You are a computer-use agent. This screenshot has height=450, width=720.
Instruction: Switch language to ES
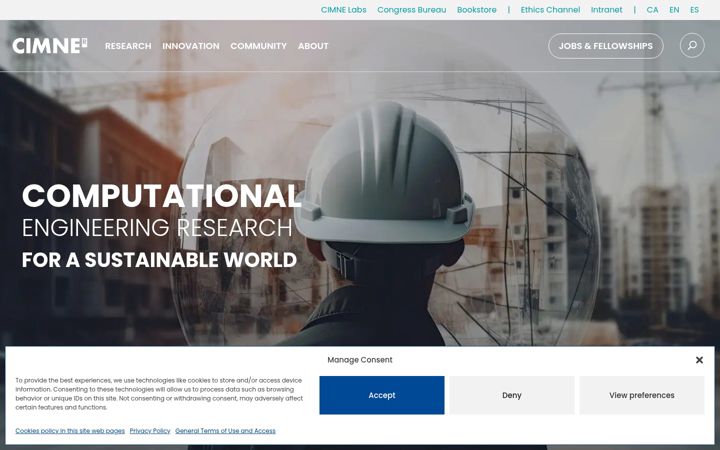tap(694, 10)
